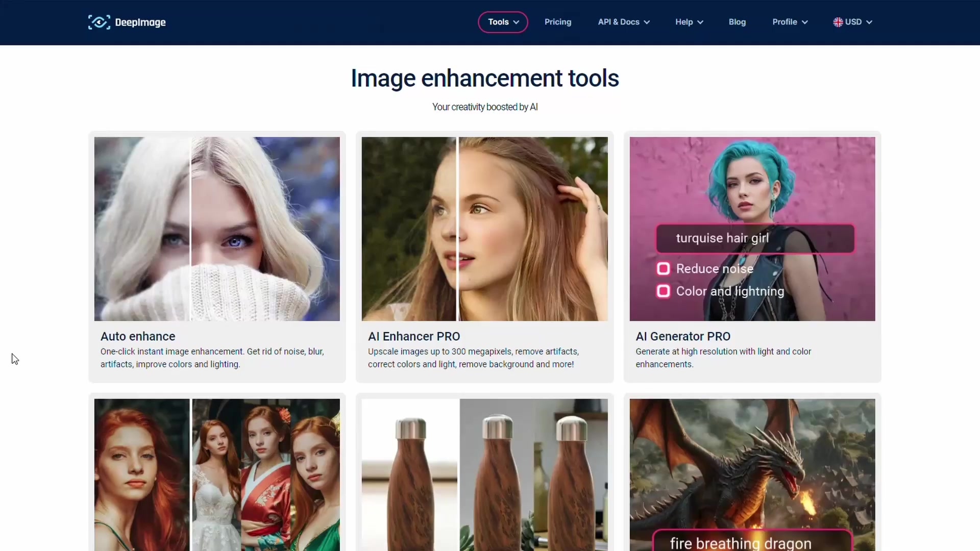Click the UK flag icon beside USD

point(838,22)
